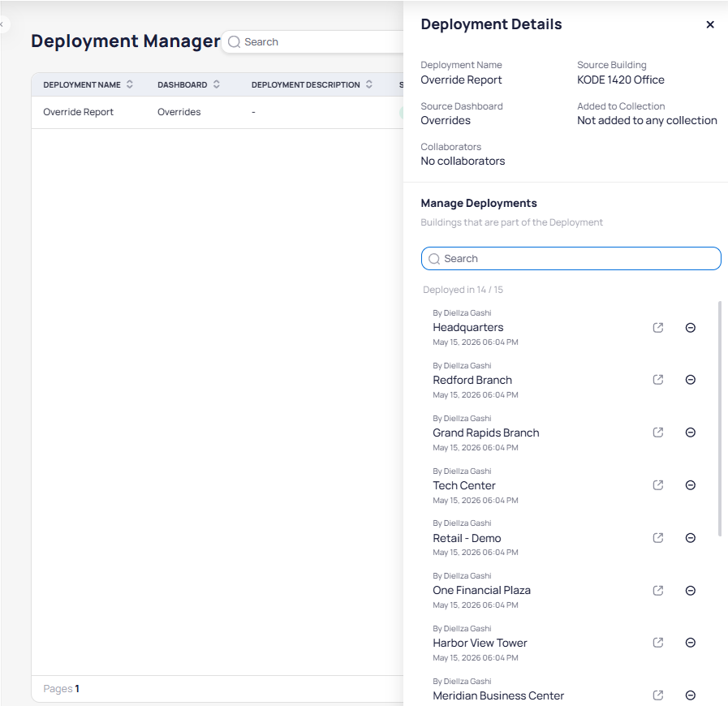Click the Tech Center building name
The width and height of the screenshot is (728, 706).
[463, 485]
